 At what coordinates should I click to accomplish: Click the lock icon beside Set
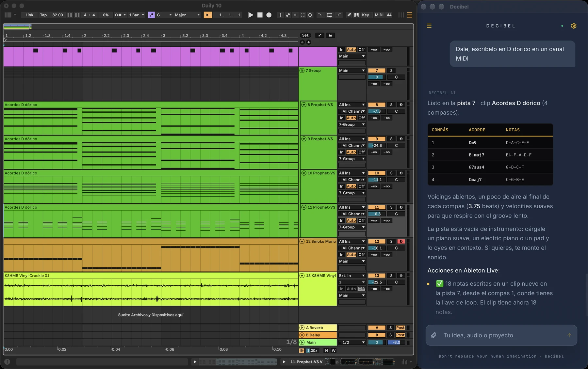330,35
